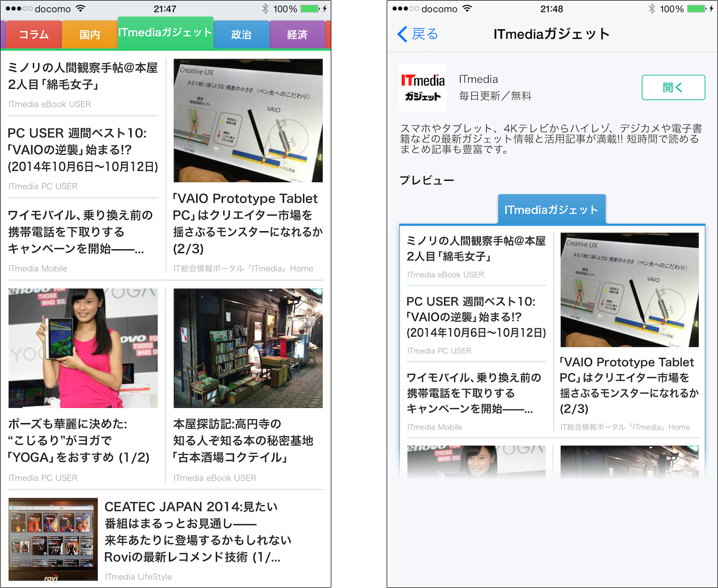Tap preview VAIO Prototype Tablet headline
Image resolution: width=718 pixels, height=588 pixels.
629,385
